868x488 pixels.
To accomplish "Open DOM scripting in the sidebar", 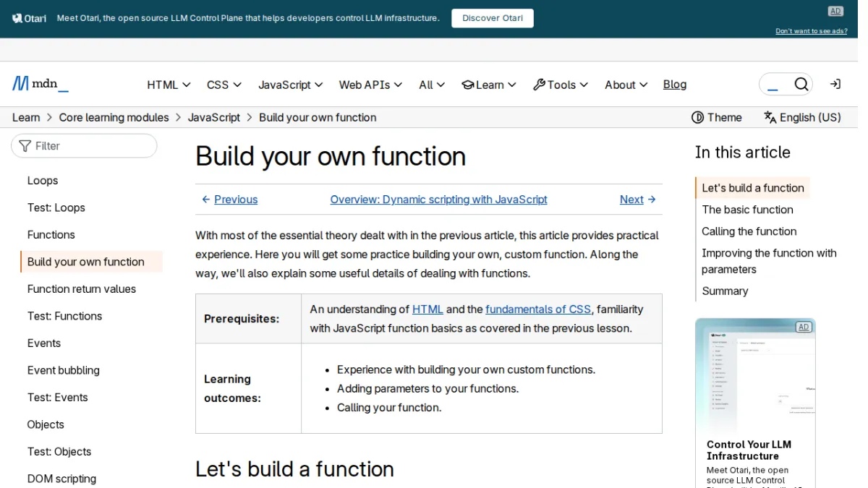I will coord(61,479).
